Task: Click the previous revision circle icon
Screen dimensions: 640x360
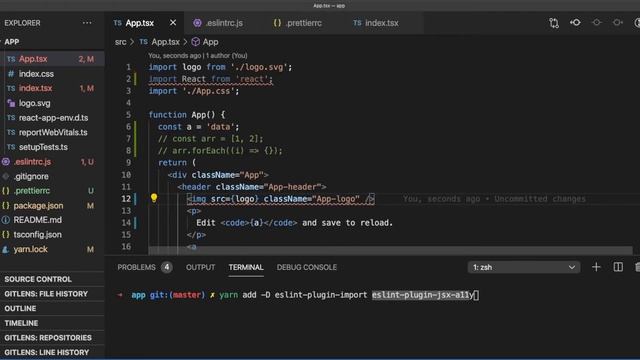Action: 596,22
